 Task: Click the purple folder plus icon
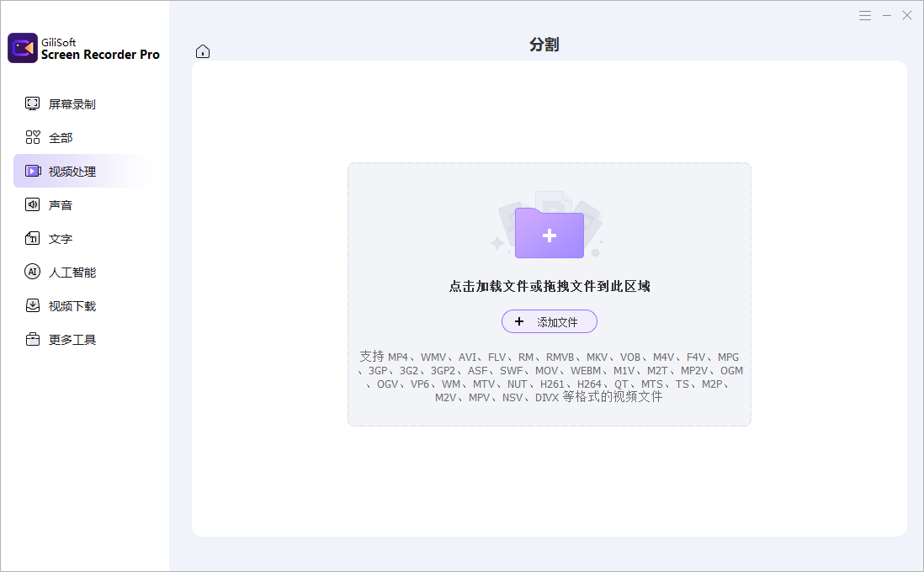pos(550,233)
